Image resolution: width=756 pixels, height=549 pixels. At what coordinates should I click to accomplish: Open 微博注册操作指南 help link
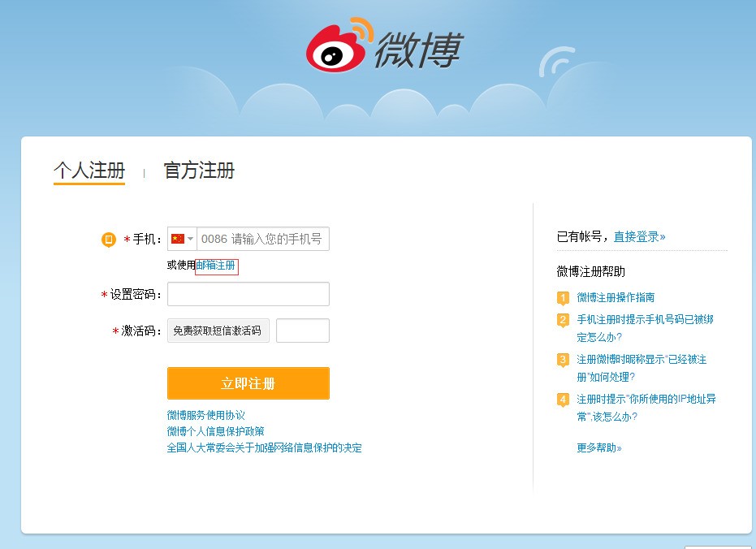point(616,297)
